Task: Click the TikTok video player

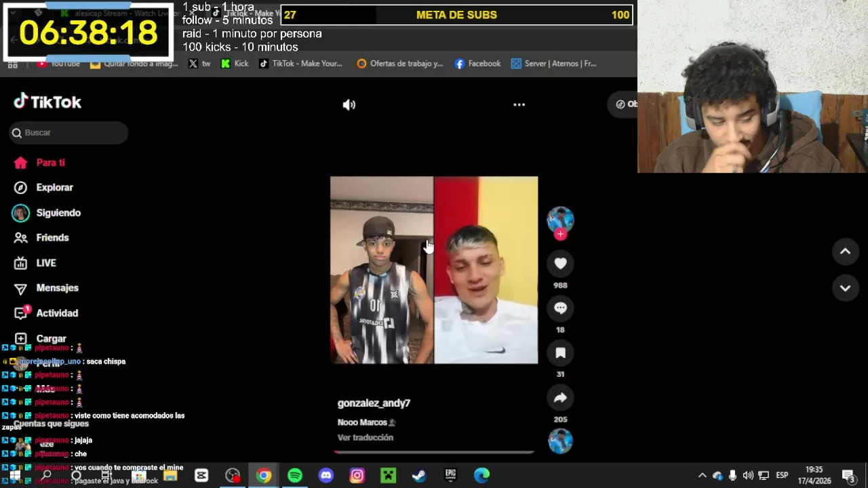Action: (x=434, y=270)
